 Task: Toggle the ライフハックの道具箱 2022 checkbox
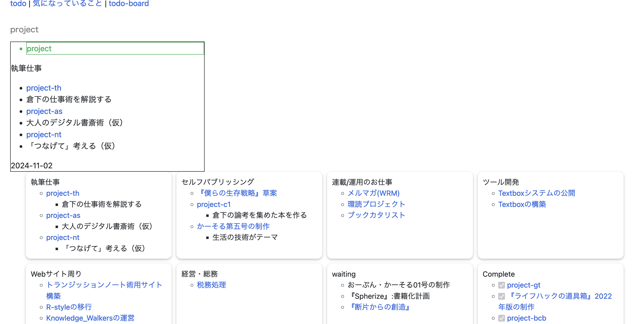(502, 296)
